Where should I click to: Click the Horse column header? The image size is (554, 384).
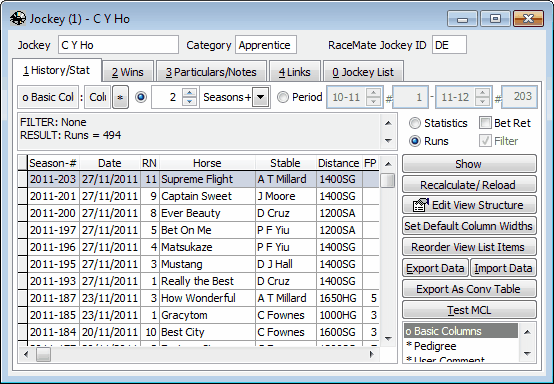[207, 163]
